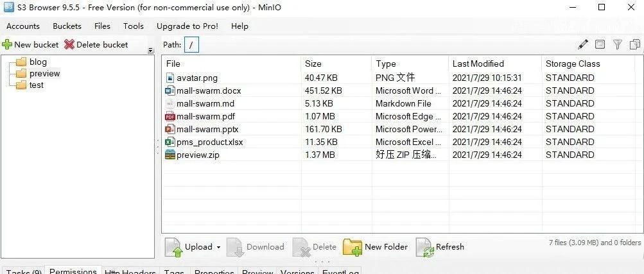
Task: Click the Delete bucket button
Action: pos(96,45)
